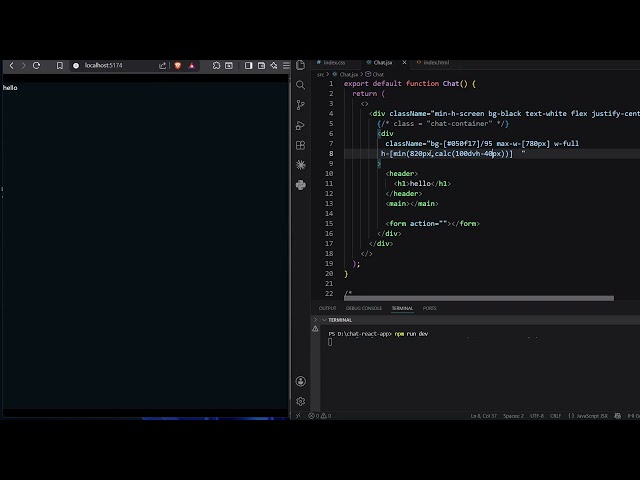The image size is (640, 480).
Task: Click the main element line in editor
Action: (x=412, y=204)
